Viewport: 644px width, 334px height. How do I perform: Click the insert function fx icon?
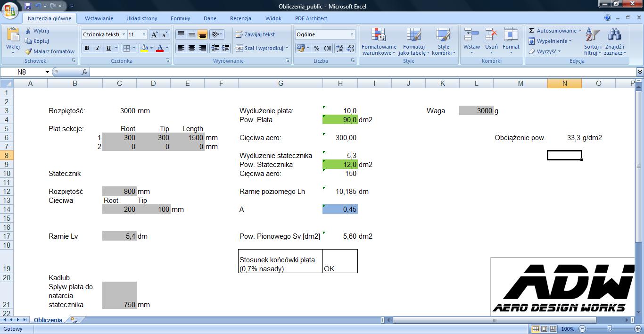coord(84,72)
